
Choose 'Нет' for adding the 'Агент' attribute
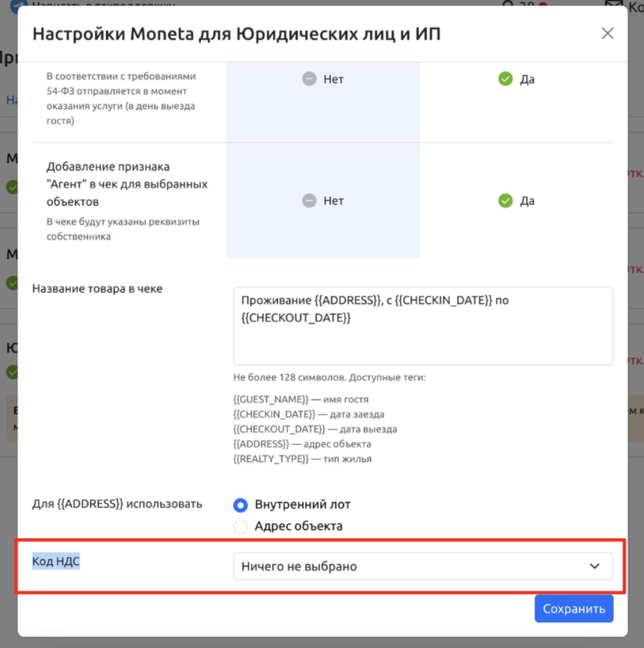(323, 201)
